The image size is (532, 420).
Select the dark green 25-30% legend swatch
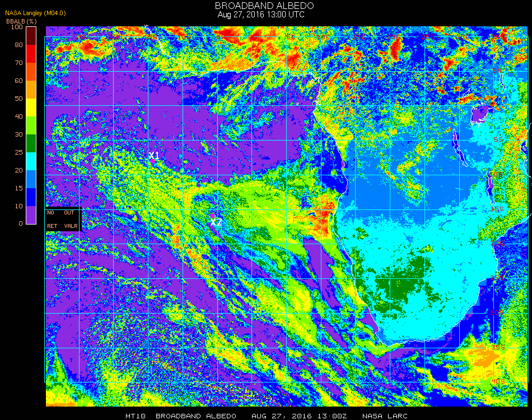31,143
